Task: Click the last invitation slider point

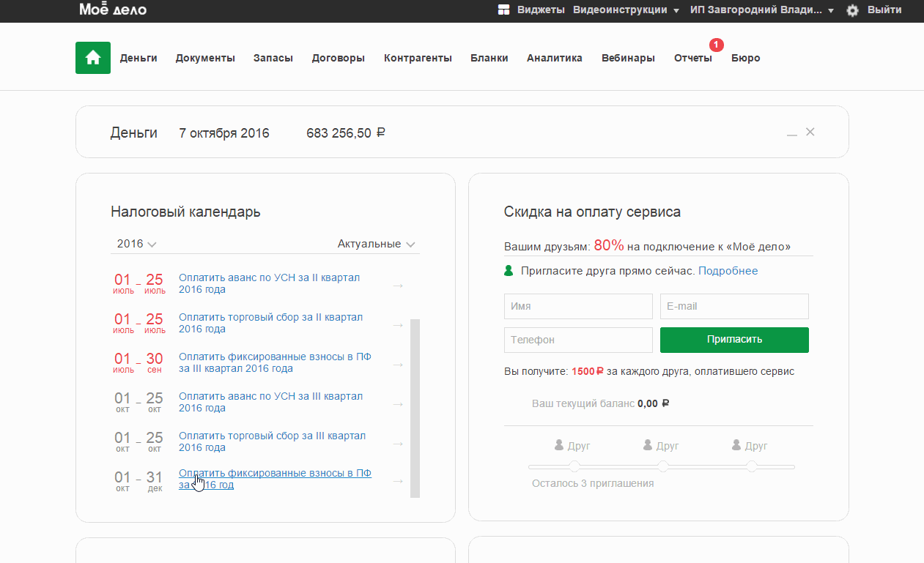Action: pyautogui.click(x=752, y=467)
